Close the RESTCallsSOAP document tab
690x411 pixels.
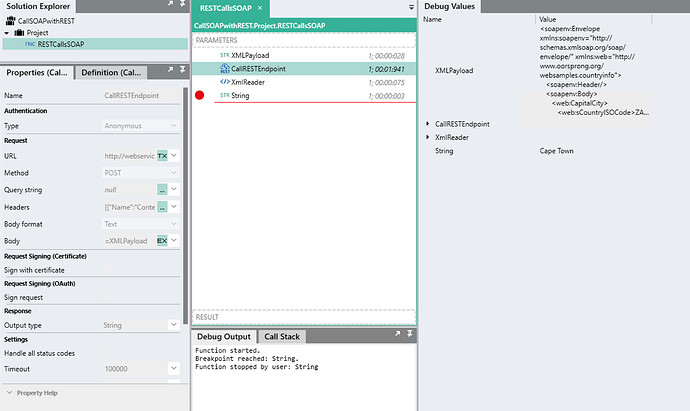click(260, 8)
